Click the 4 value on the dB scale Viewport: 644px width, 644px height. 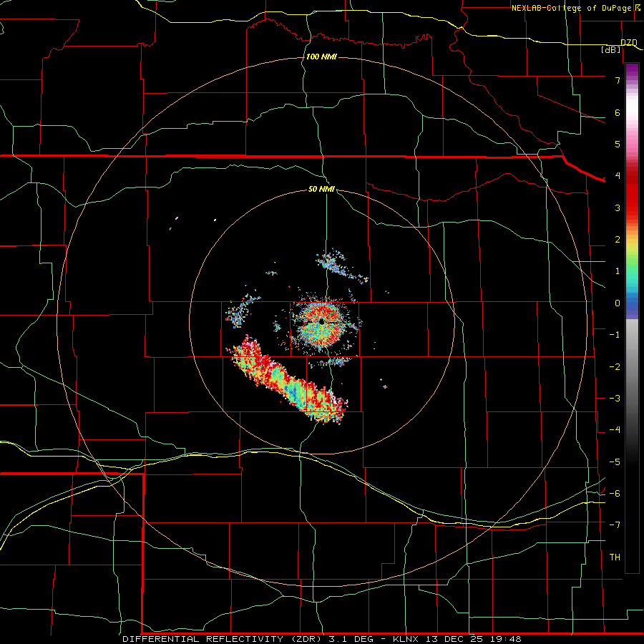[618, 176]
